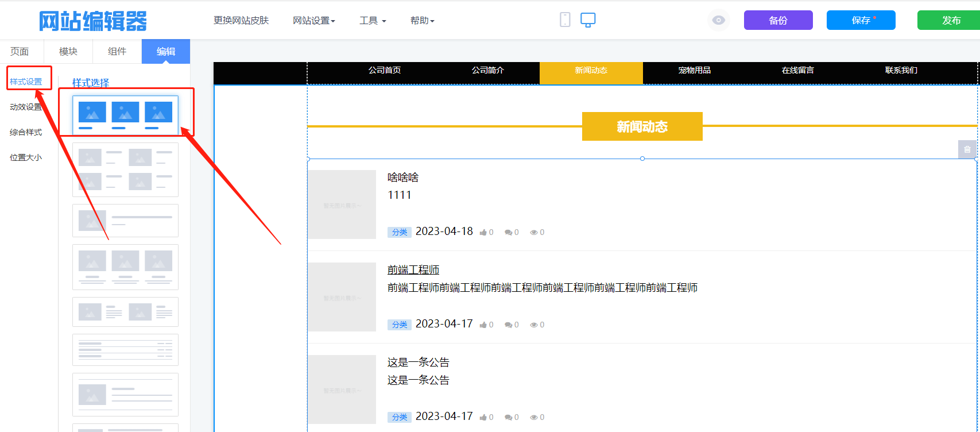Image resolution: width=980 pixels, height=432 pixels.
Task: Expand the 网站设置 dropdown menu
Action: click(313, 21)
